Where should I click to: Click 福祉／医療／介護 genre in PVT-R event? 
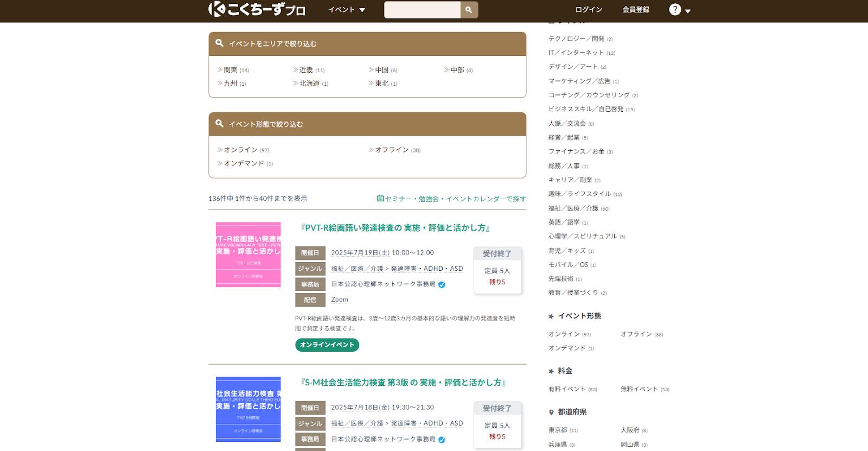(358, 269)
